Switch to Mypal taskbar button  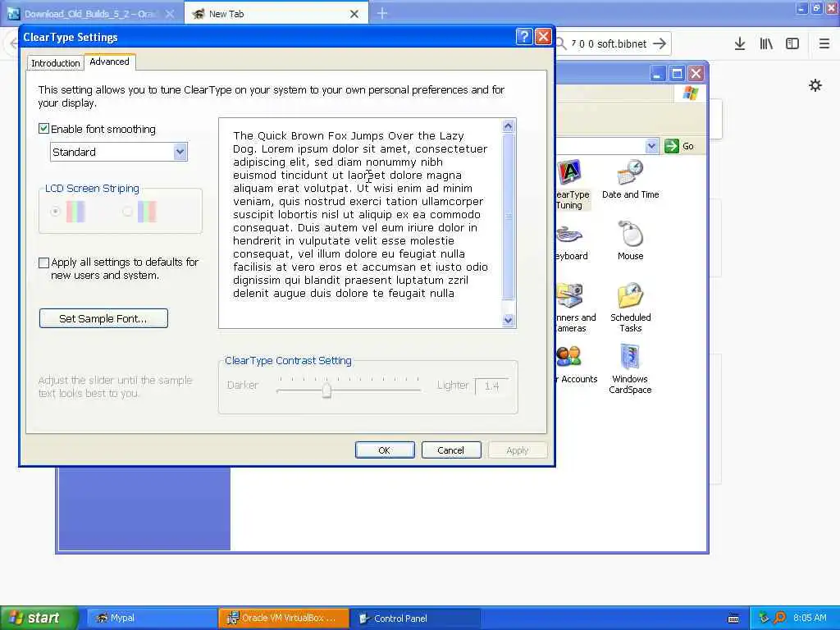tap(152, 618)
